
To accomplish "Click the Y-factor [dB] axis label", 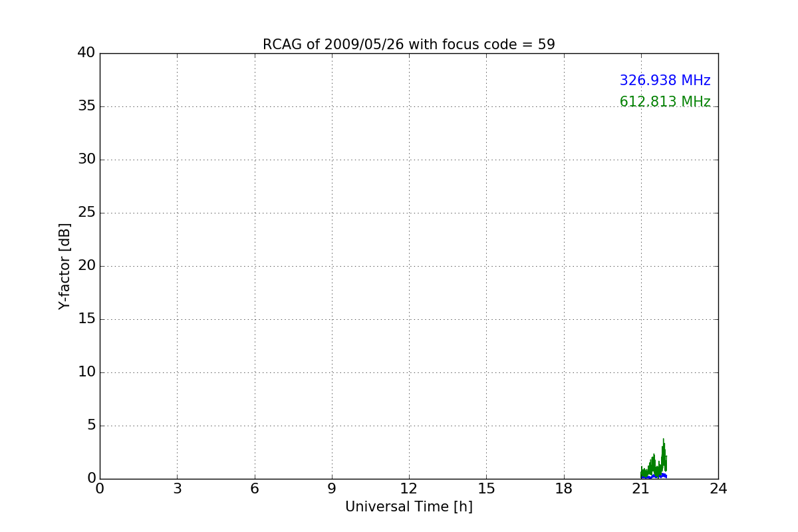I will (x=65, y=266).
